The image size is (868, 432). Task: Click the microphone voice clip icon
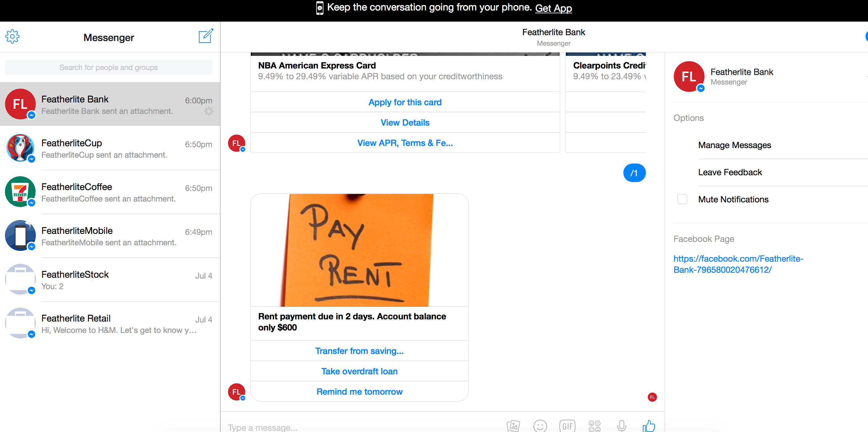(622, 426)
